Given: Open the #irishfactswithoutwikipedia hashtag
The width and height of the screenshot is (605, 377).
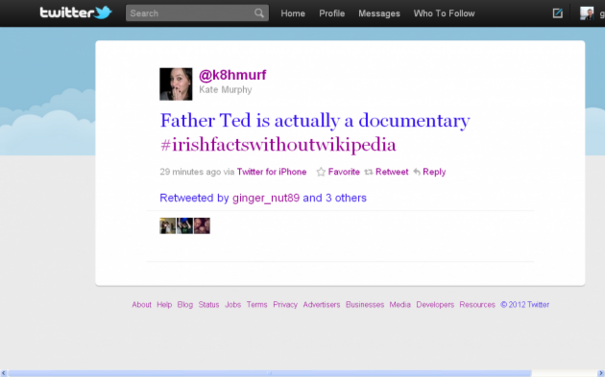Looking at the screenshot, I should (x=278, y=145).
